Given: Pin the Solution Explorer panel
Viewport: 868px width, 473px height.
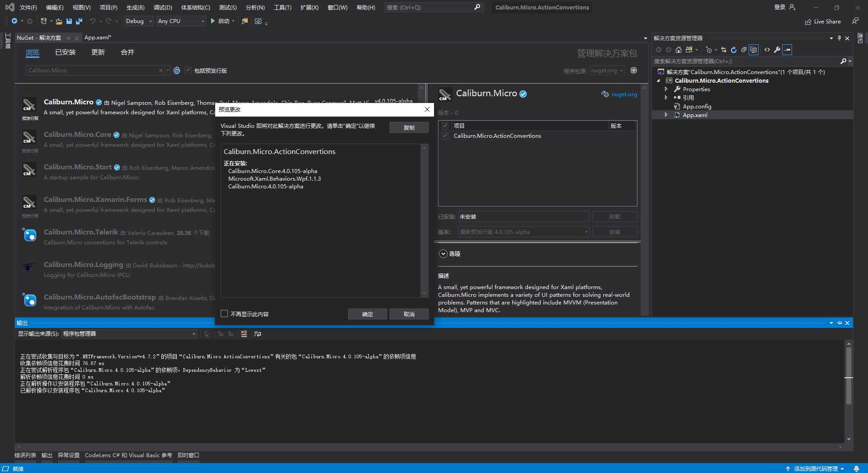Looking at the screenshot, I should pyautogui.click(x=839, y=38).
